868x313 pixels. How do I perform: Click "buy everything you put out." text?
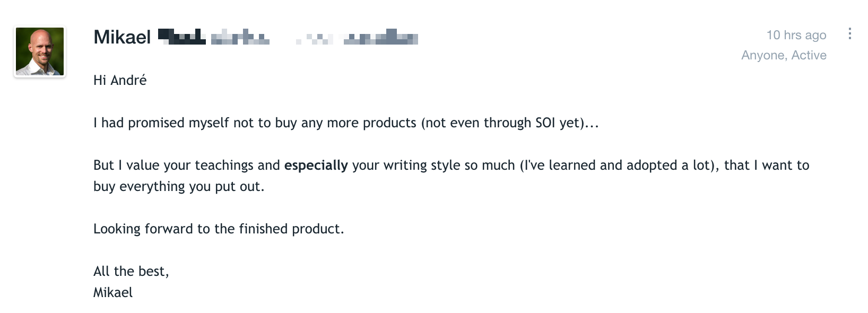179,187
